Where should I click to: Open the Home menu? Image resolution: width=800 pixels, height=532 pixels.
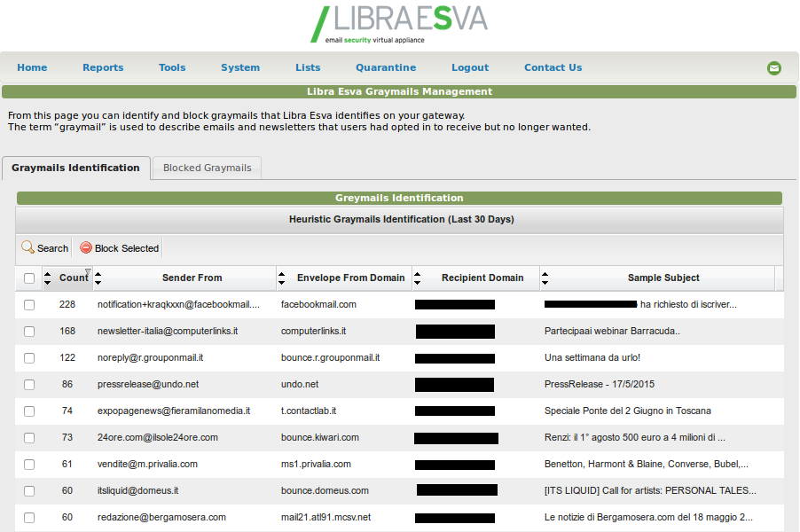coord(32,67)
